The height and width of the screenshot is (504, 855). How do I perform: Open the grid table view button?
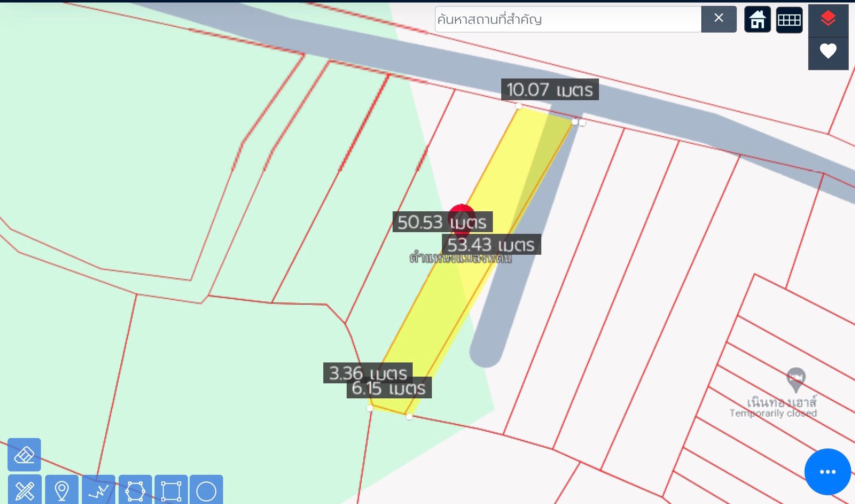pos(789,19)
